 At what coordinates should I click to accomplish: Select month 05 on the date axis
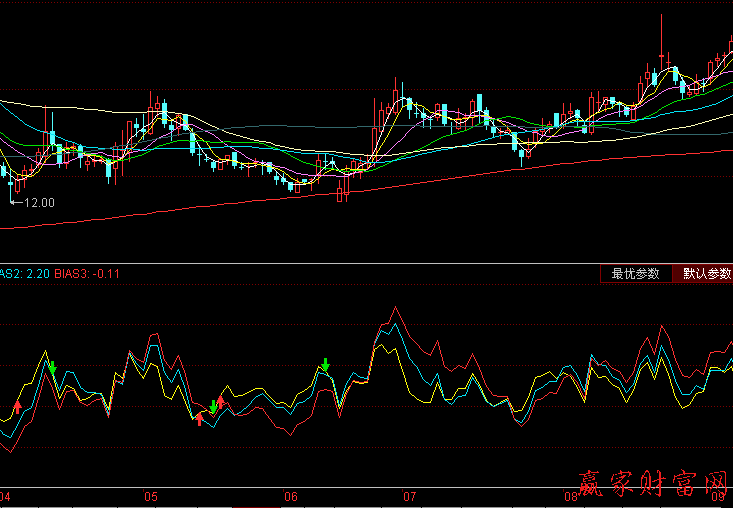pos(151,496)
